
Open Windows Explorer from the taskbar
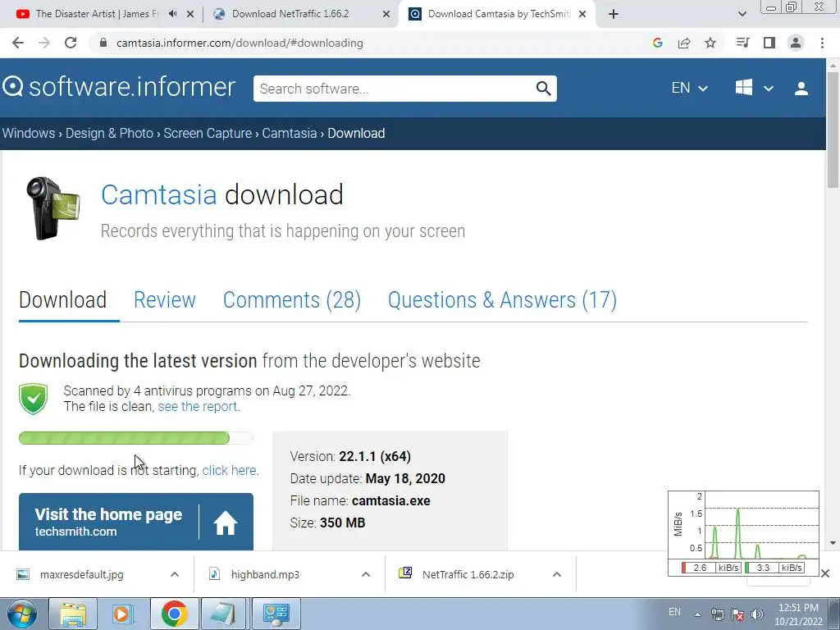(73, 614)
